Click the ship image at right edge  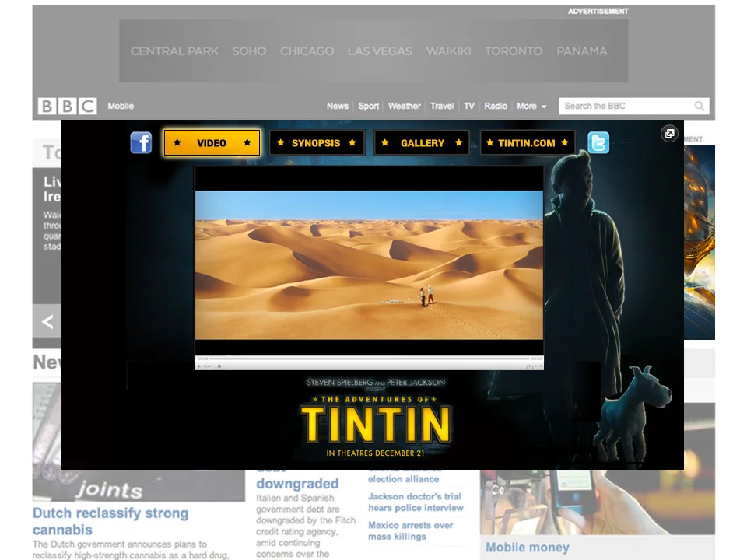click(x=700, y=243)
